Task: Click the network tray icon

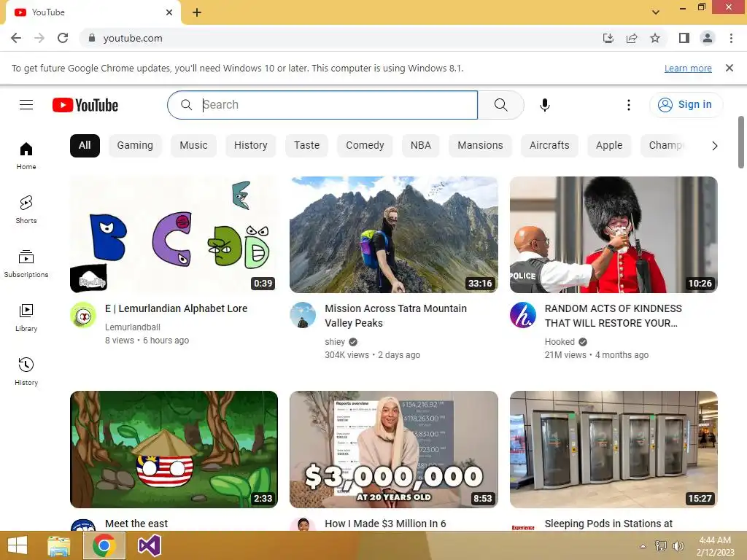Action: [661, 546]
